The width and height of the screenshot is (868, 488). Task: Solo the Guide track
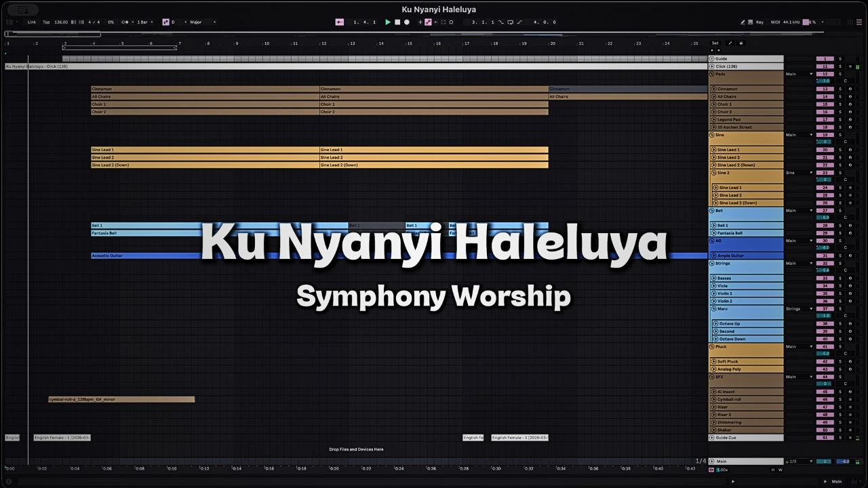840,59
